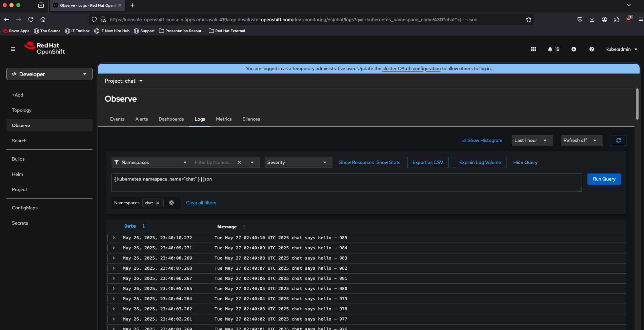Viewport: 644px width, 330px height.
Task: Click Export as CSV button
Action: pyautogui.click(x=427, y=162)
